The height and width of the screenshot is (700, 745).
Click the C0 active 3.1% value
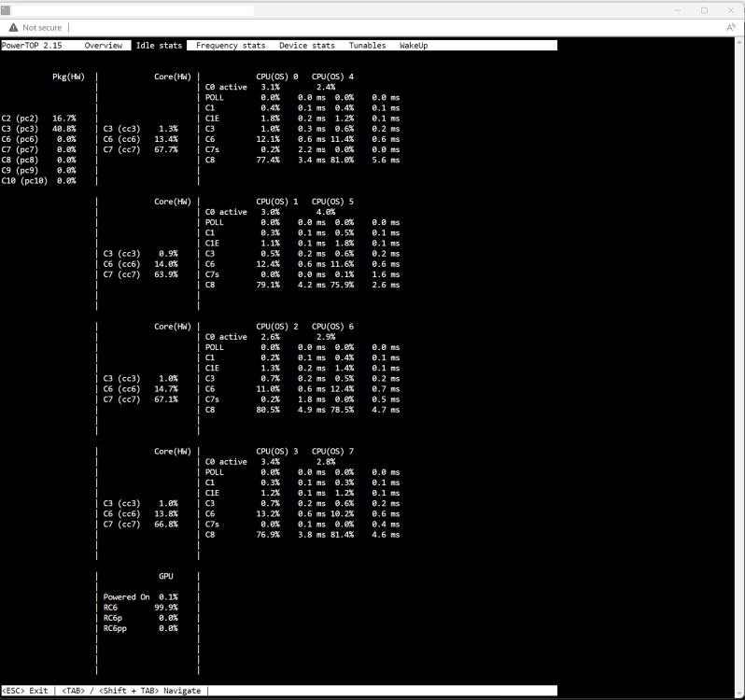point(270,87)
